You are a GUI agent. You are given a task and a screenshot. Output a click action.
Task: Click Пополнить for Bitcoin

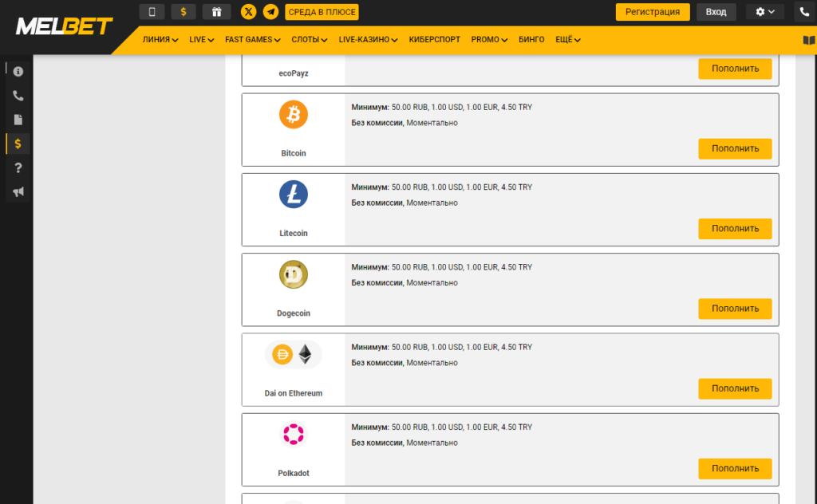735,149
